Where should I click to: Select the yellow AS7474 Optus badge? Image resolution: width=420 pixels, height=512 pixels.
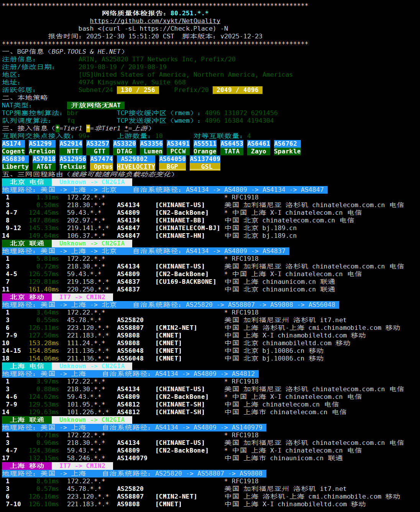[x=101, y=163]
